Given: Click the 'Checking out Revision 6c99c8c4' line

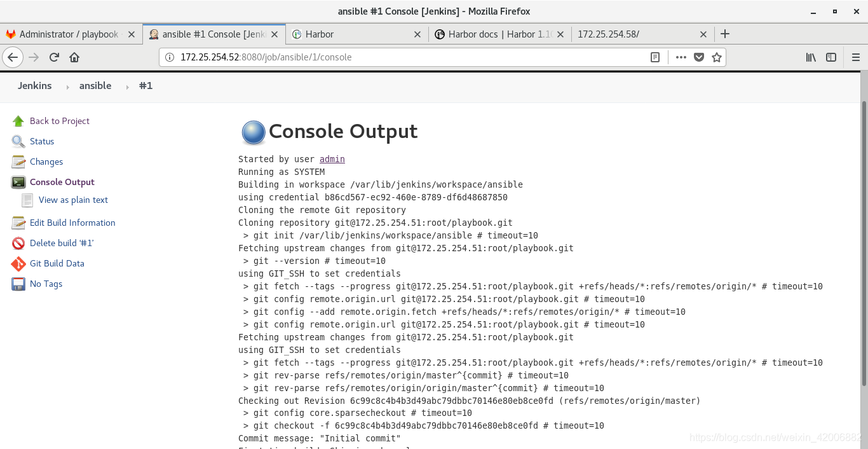Looking at the screenshot, I should click(x=470, y=401).
